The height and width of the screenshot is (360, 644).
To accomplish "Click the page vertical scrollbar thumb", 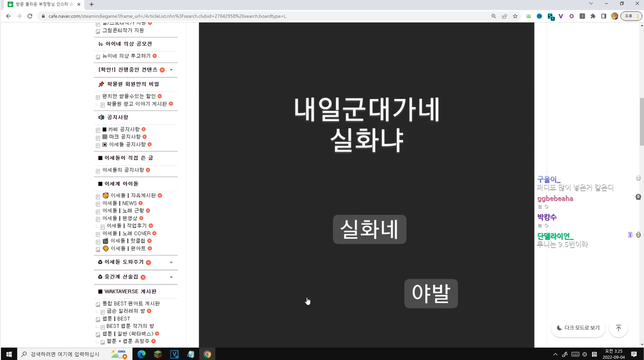I will tap(641, 122).
